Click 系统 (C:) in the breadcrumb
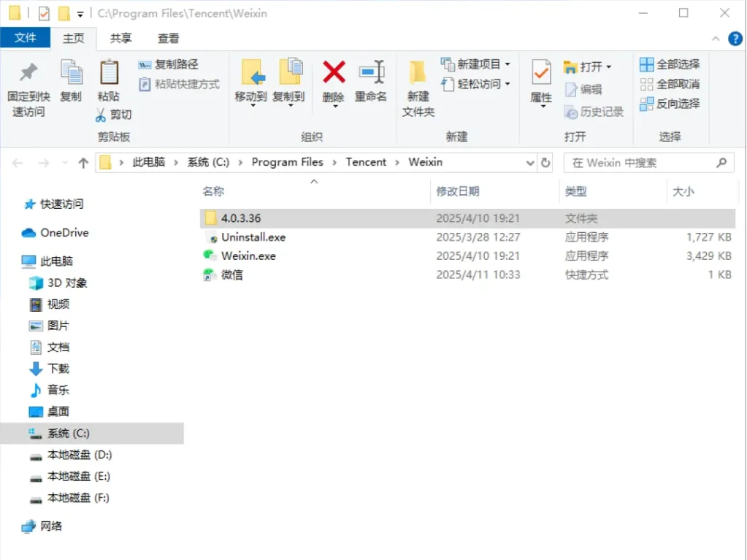The image size is (747, 560). tap(208, 162)
